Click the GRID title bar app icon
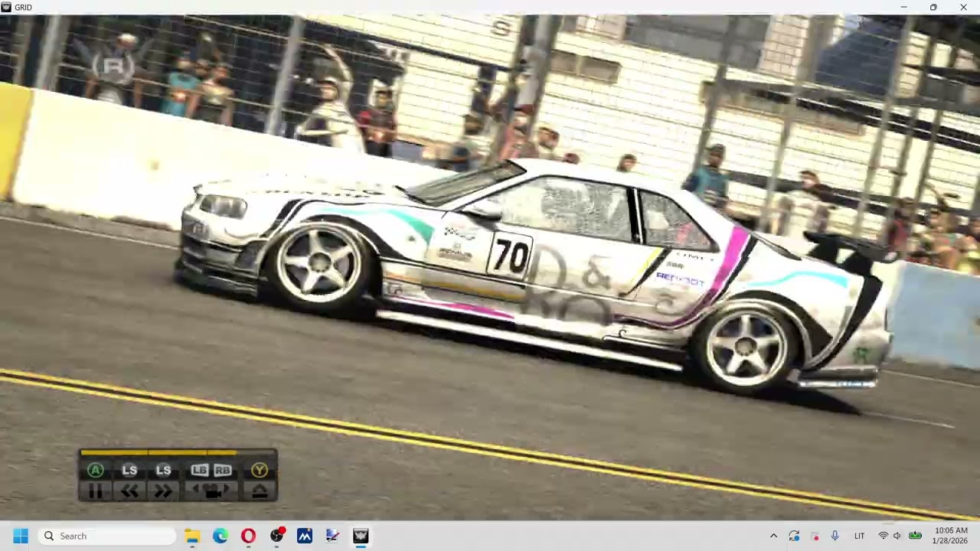 tap(7, 8)
